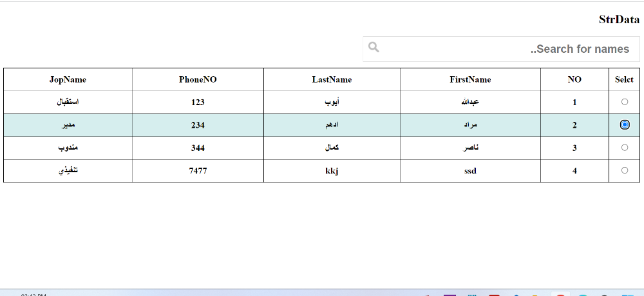Click the JopName column header

(68, 79)
